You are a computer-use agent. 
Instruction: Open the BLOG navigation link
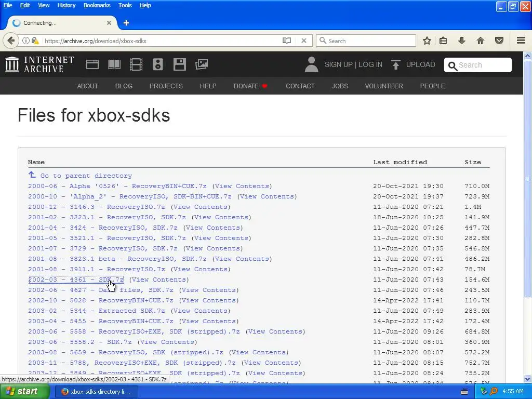pyautogui.click(x=124, y=86)
